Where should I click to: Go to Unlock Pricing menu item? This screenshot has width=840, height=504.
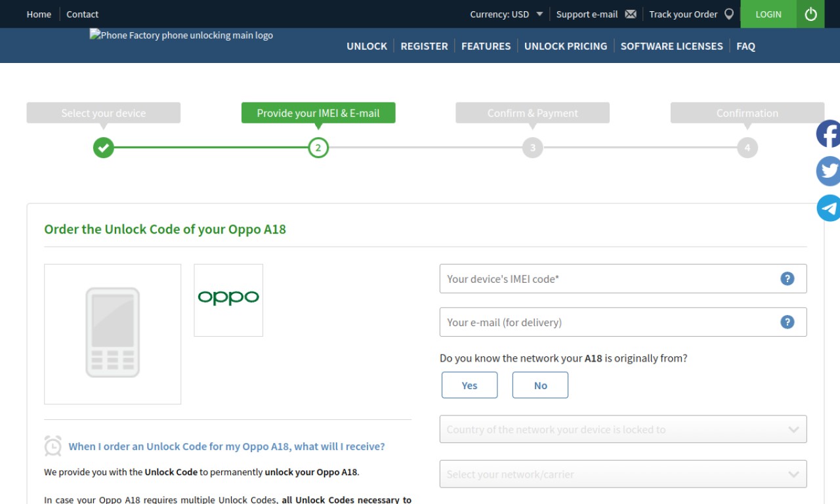[x=566, y=46]
